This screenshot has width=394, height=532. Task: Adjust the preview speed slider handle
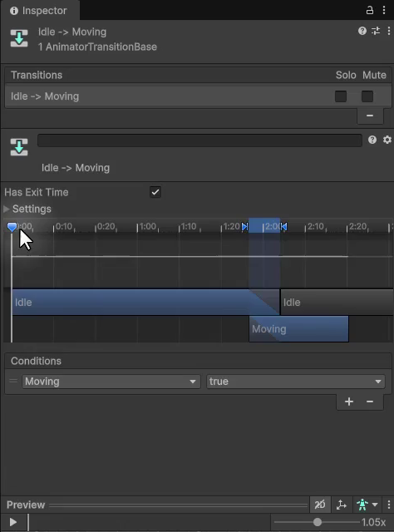318,522
